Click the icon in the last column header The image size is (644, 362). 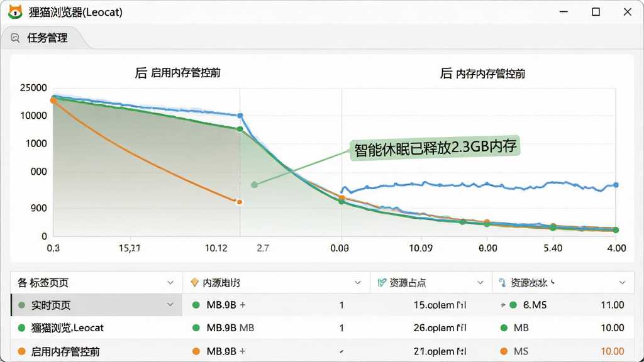click(502, 282)
